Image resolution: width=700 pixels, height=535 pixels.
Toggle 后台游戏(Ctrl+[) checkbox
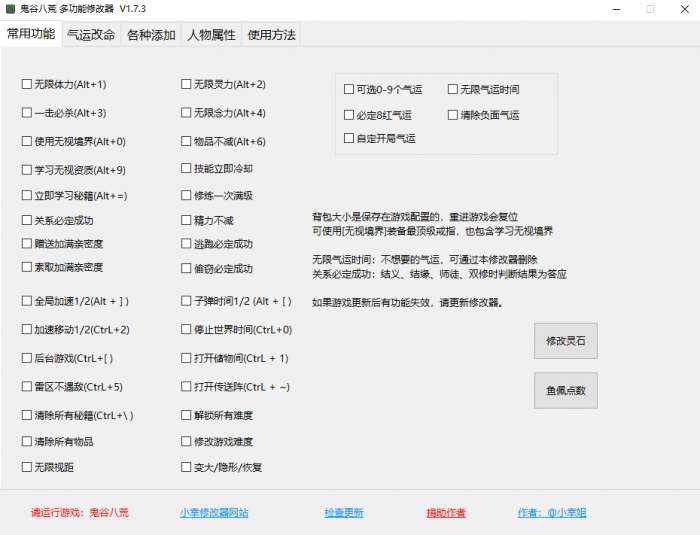click(67, 358)
